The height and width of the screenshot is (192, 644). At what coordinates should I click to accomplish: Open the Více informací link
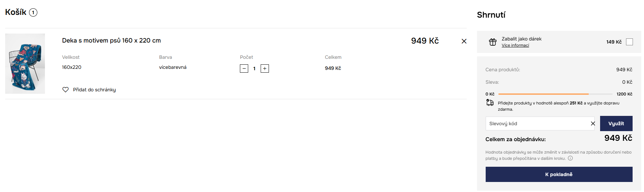(x=515, y=45)
